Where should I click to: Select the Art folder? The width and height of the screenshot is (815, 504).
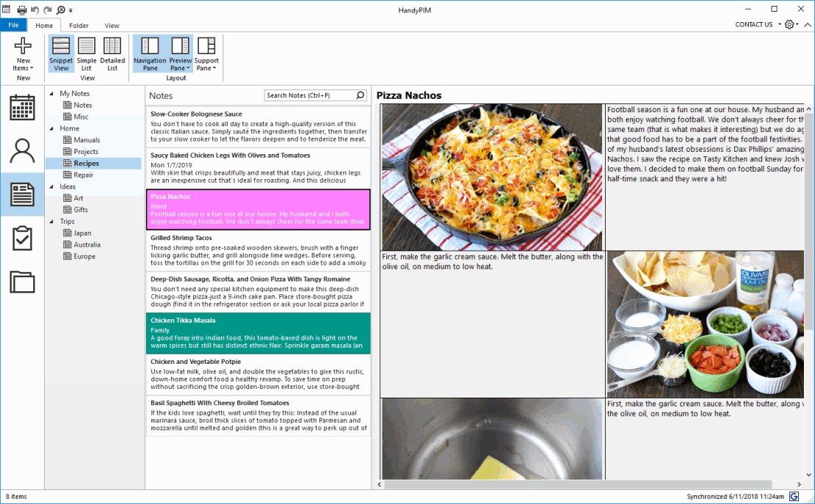click(73, 198)
